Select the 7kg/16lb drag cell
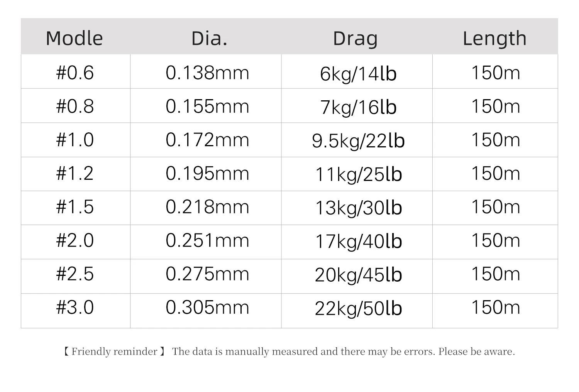The width and height of the screenshot is (579, 392). 358,107
